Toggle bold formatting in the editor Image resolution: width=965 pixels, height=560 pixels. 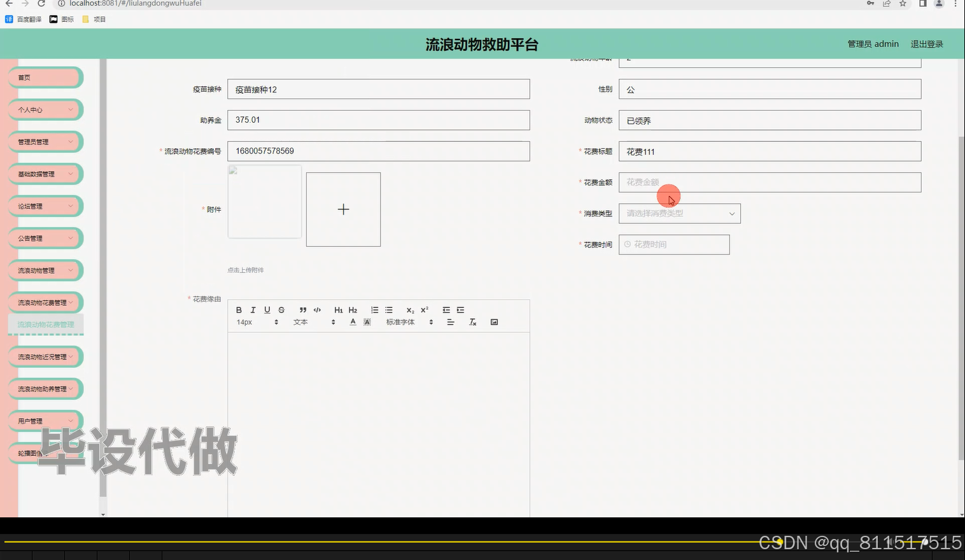(239, 310)
